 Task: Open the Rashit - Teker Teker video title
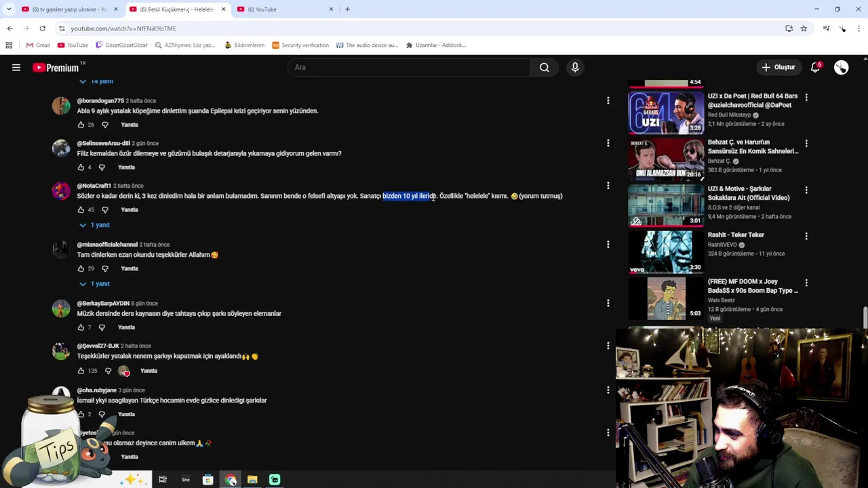pyautogui.click(x=736, y=235)
